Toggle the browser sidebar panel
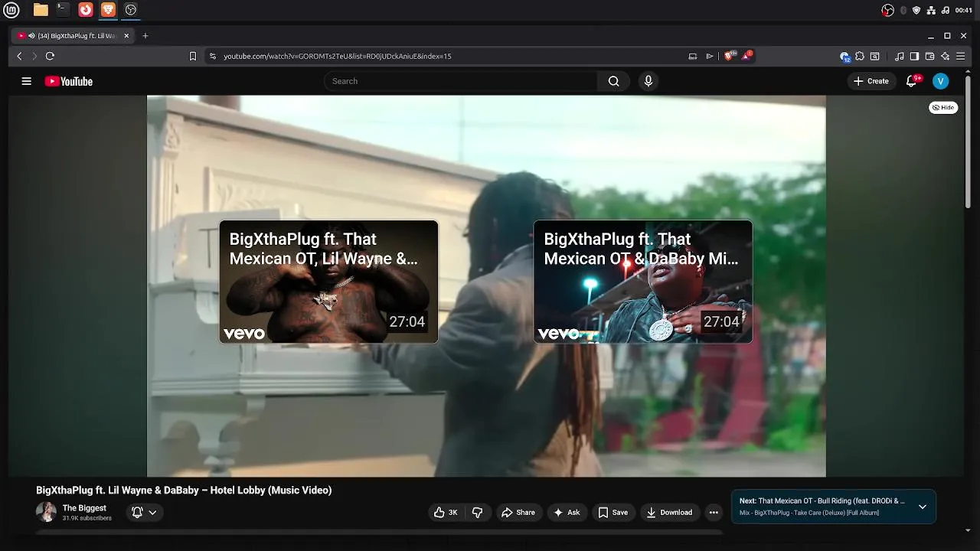Viewport: 980px width, 551px height. coord(914,56)
